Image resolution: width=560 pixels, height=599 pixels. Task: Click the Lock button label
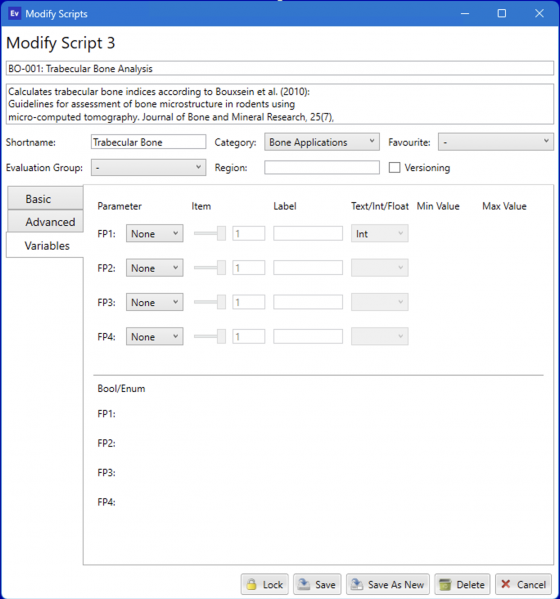click(273, 585)
